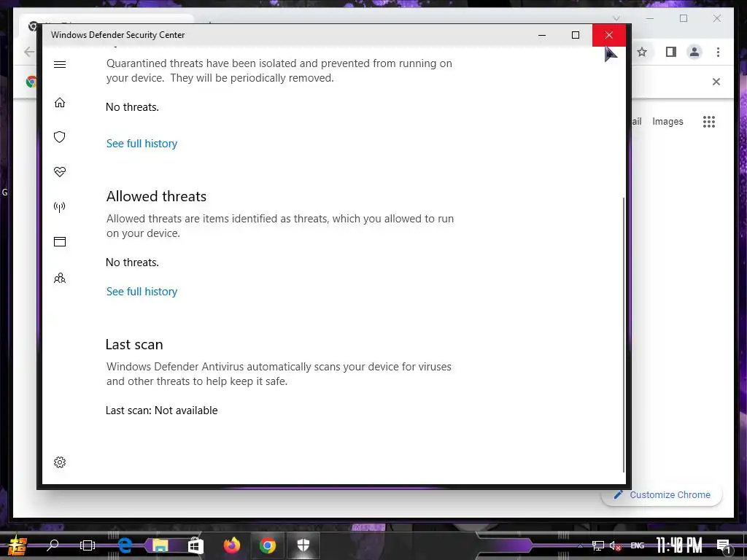The height and width of the screenshot is (560, 747).
Task: Minimize the Windows Defender Security Center window
Action: [x=542, y=35]
